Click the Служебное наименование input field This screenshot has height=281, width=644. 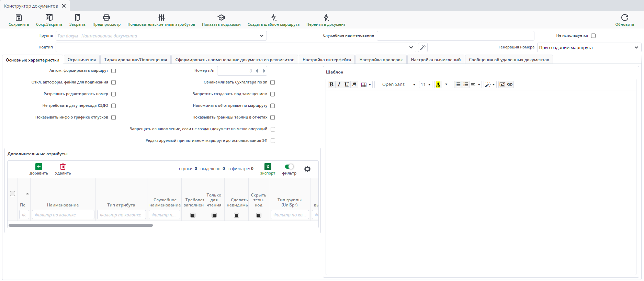point(455,36)
